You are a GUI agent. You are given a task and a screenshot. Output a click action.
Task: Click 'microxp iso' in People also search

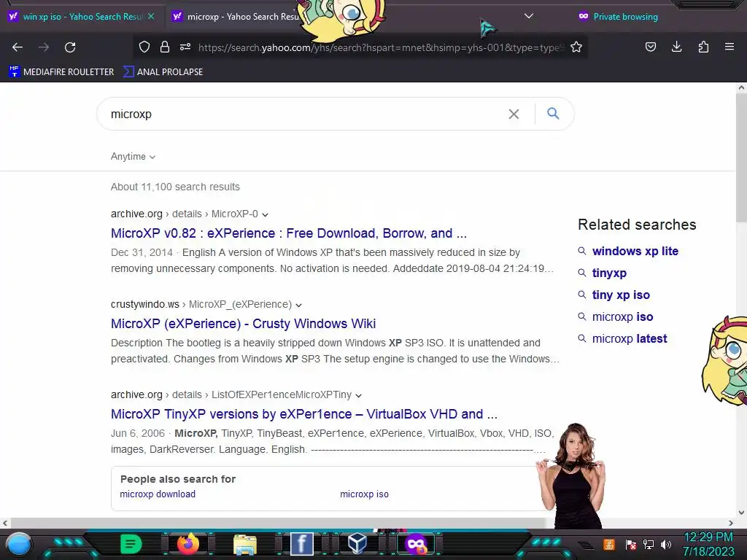(x=365, y=494)
